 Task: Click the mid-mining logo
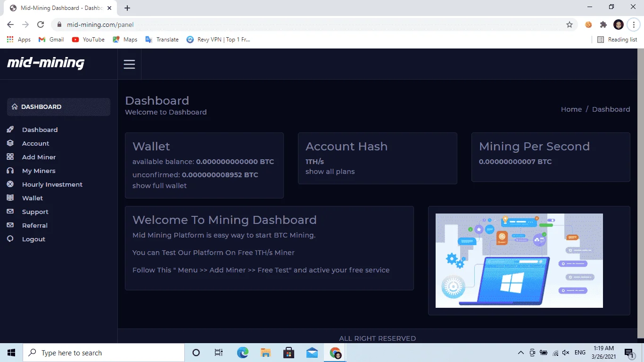pos(46,63)
